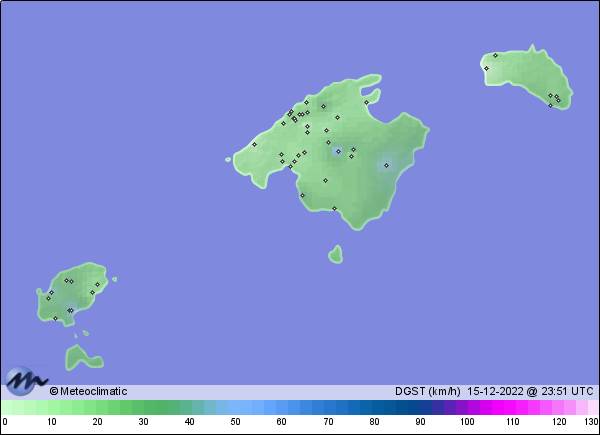Click the 50 label on the wind scale
This screenshot has width=600, height=435.
coord(235,423)
